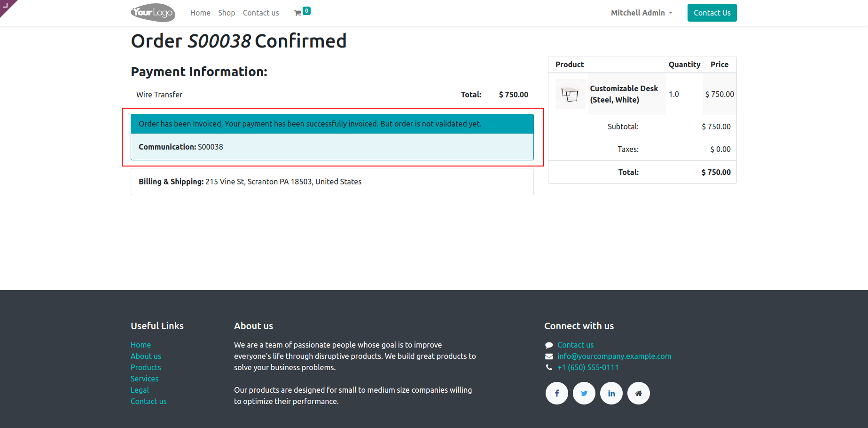This screenshot has width=868, height=428.
Task: Open the LinkedIn social icon
Action: (611, 393)
